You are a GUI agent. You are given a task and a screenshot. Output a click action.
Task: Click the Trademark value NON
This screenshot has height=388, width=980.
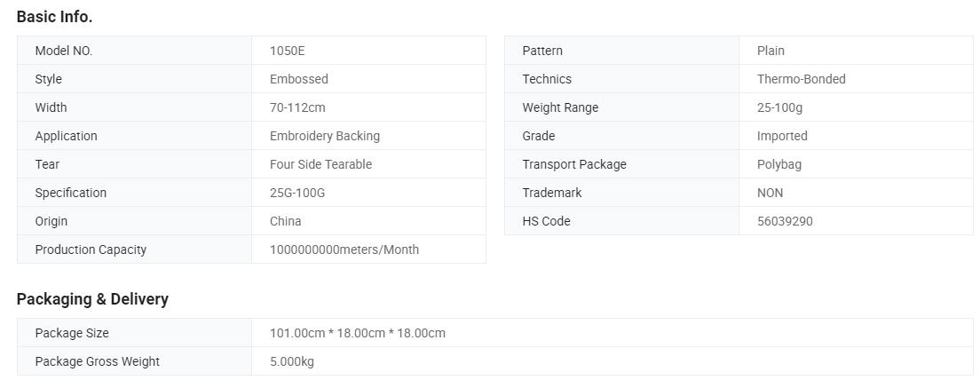point(770,193)
